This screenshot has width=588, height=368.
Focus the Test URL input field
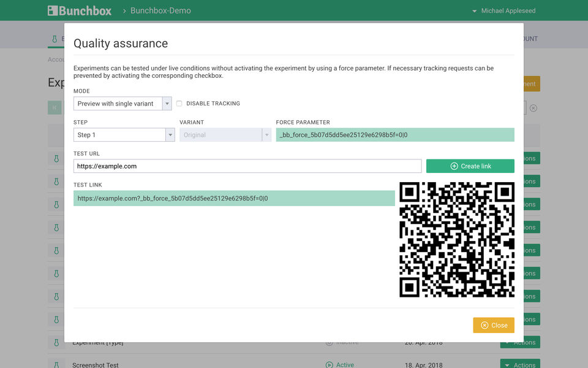tap(247, 166)
